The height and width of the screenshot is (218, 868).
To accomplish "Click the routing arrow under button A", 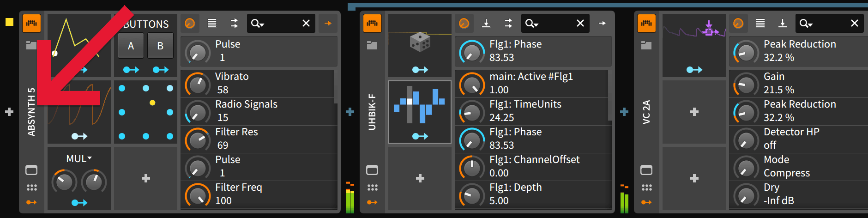I will click(131, 70).
